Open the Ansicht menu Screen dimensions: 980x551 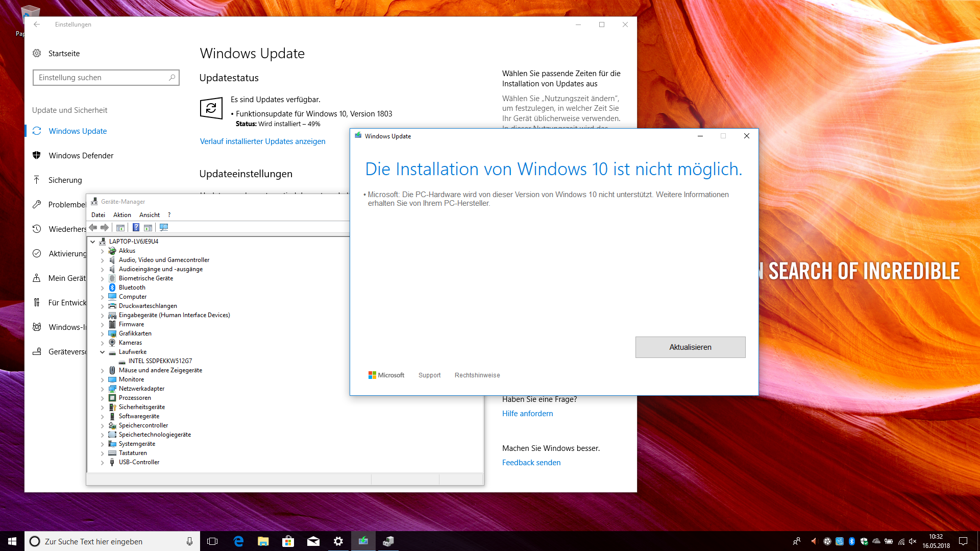click(150, 215)
